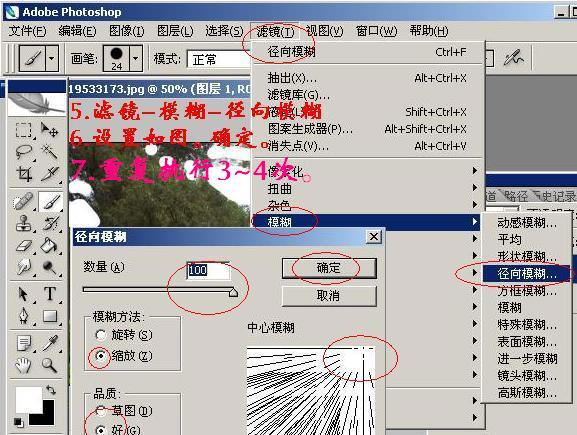This screenshot has height=435, width=577.
Task: Choose 滤镜库(G)... from filter menu
Action: click(x=368, y=95)
